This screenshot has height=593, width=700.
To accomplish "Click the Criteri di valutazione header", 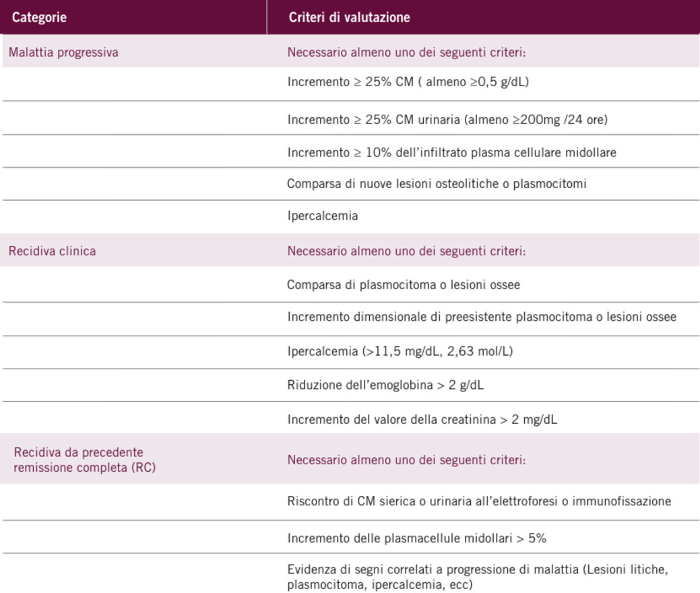I will 349,18.
